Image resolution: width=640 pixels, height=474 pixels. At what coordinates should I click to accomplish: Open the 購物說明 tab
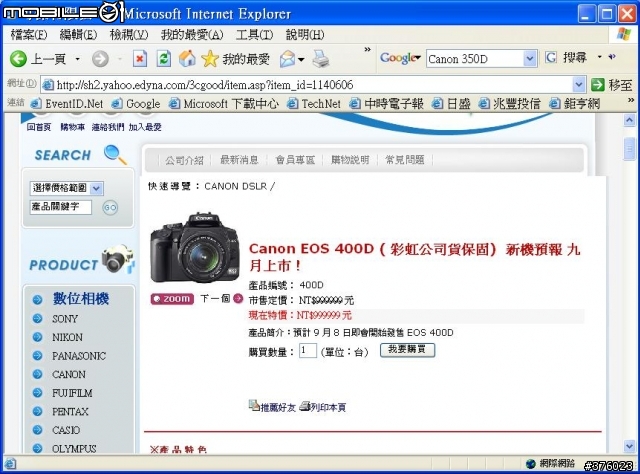pos(350,160)
